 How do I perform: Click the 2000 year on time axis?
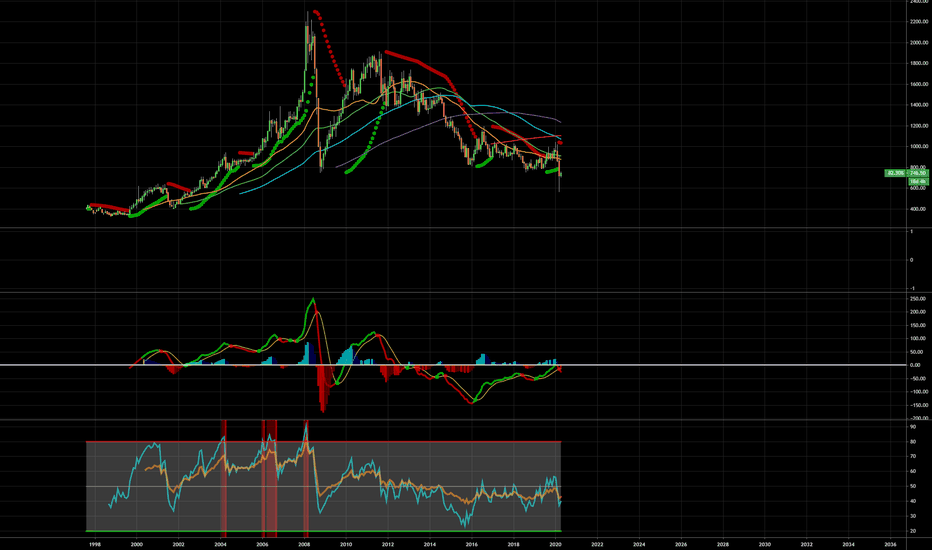click(136, 544)
